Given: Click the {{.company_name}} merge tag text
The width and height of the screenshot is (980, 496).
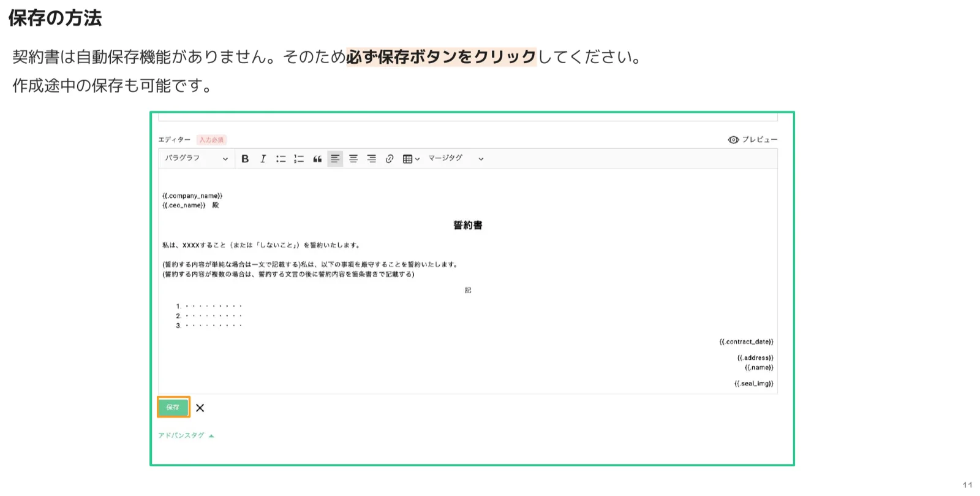Looking at the screenshot, I should coord(192,196).
